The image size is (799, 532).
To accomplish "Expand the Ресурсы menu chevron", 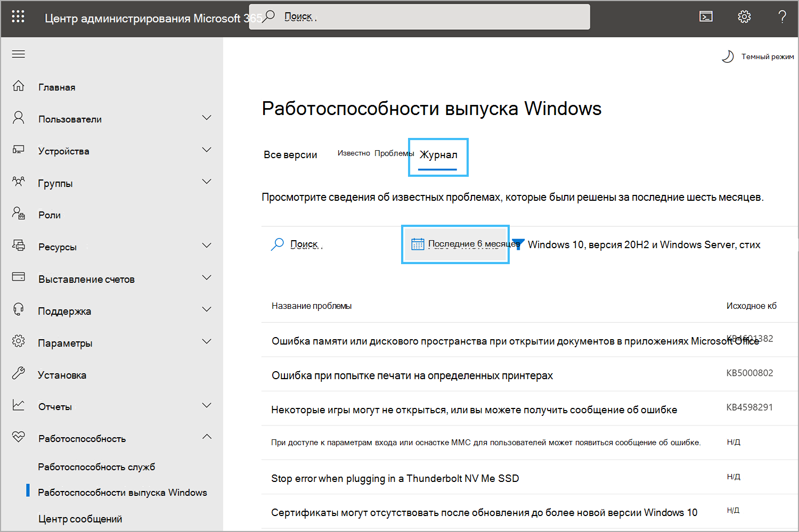I will (207, 245).
